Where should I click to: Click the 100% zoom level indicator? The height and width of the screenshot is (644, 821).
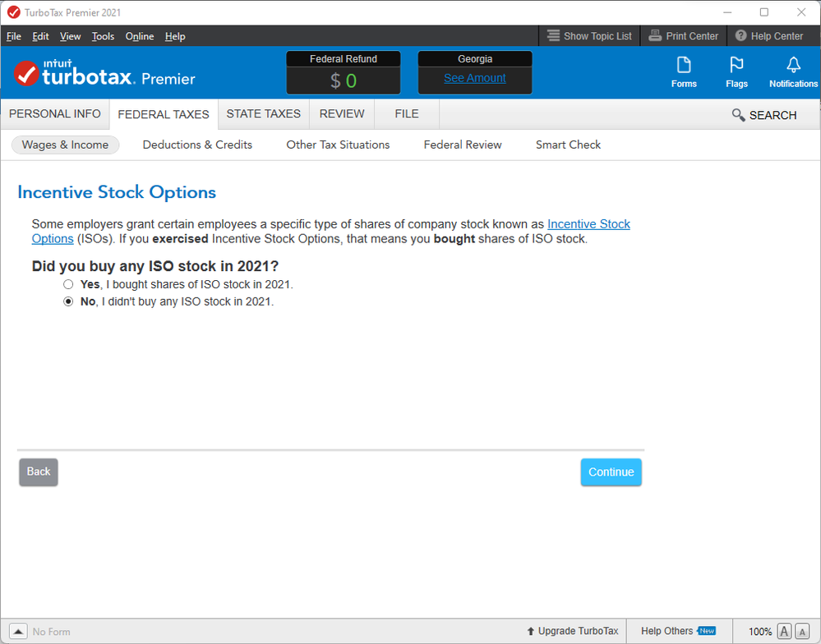759,632
